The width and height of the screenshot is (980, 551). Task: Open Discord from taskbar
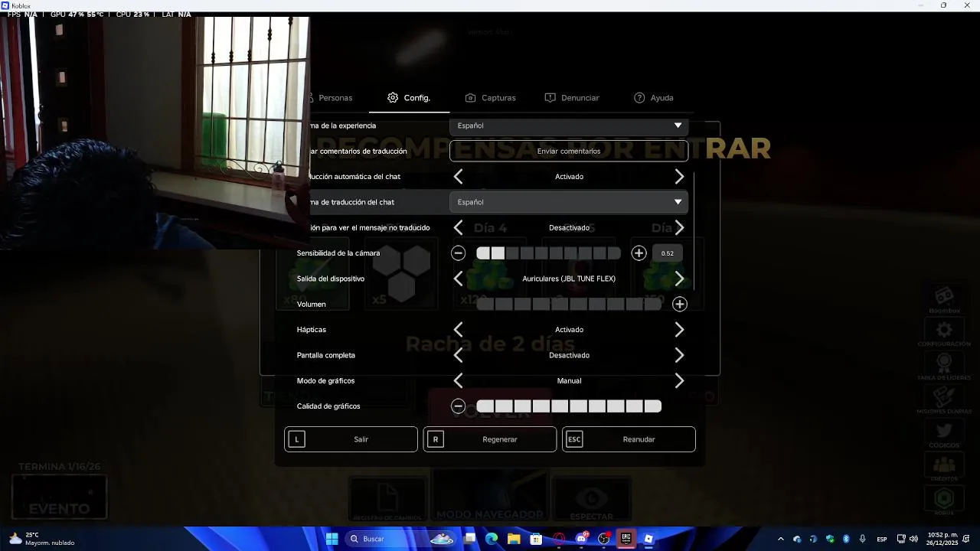coord(581,539)
